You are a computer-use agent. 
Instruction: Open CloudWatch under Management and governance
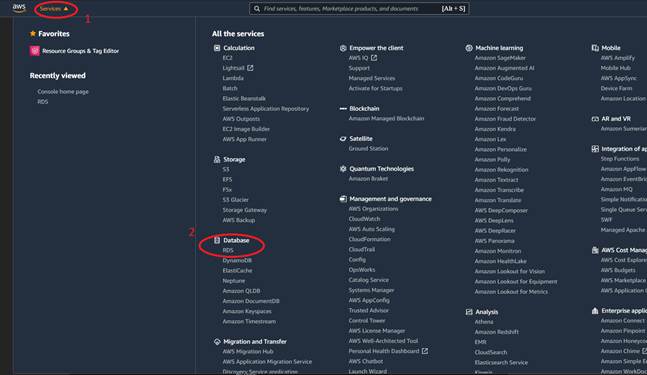364,219
